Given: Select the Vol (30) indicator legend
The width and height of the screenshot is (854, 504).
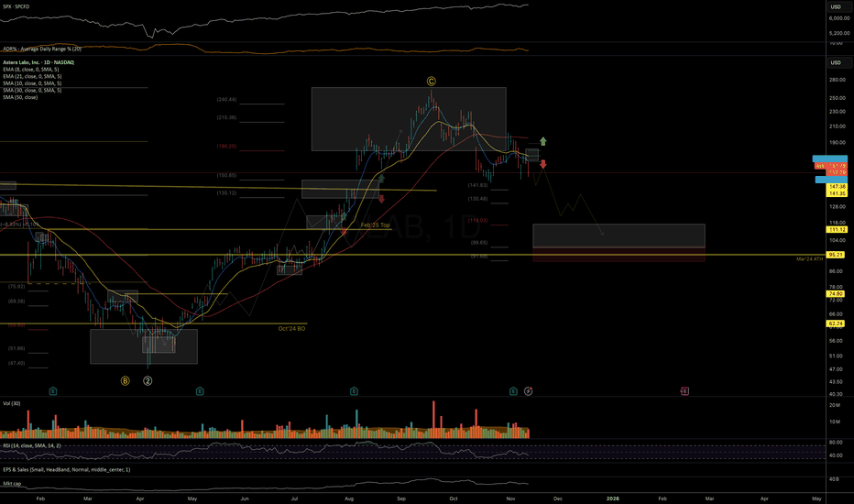Looking at the screenshot, I should [14, 401].
